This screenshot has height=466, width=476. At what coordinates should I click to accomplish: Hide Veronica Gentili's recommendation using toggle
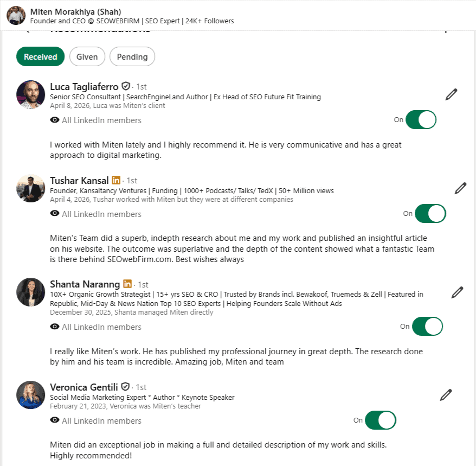381,420
